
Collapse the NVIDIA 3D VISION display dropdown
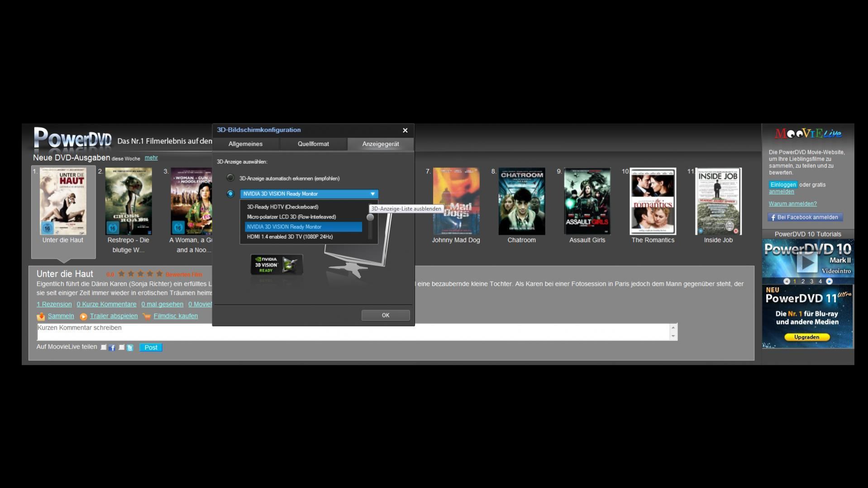372,194
